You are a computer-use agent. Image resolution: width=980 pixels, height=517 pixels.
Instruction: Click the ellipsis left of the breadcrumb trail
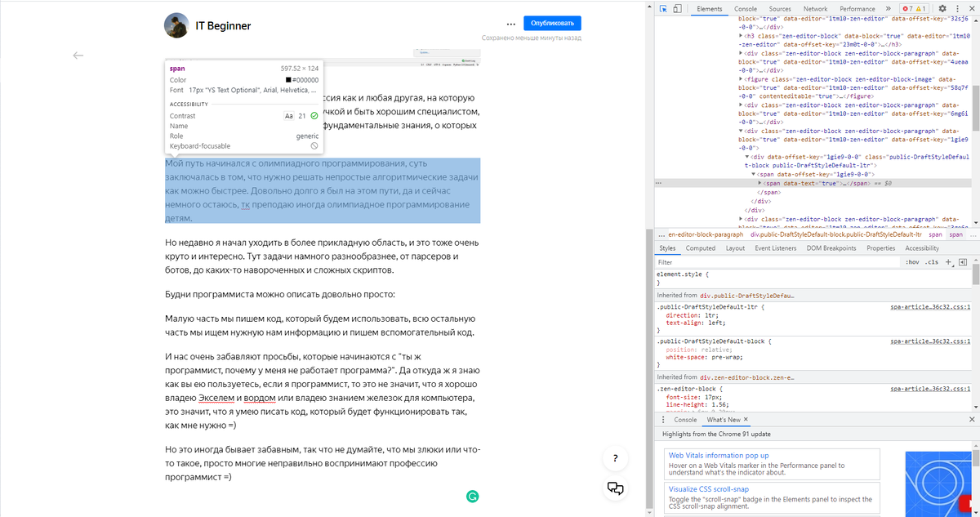[661, 234]
